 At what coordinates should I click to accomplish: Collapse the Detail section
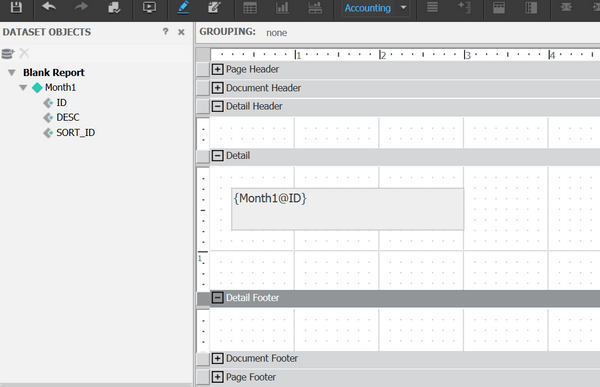[x=217, y=155]
